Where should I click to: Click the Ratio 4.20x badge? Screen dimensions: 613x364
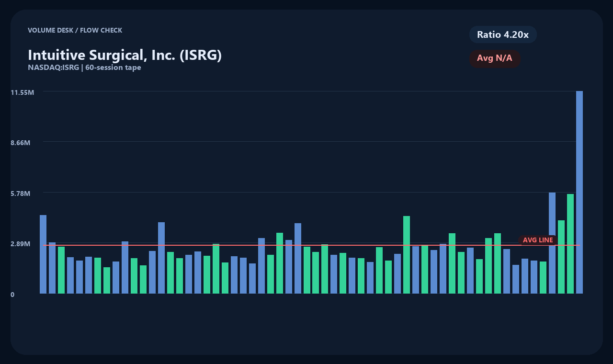(503, 34)
